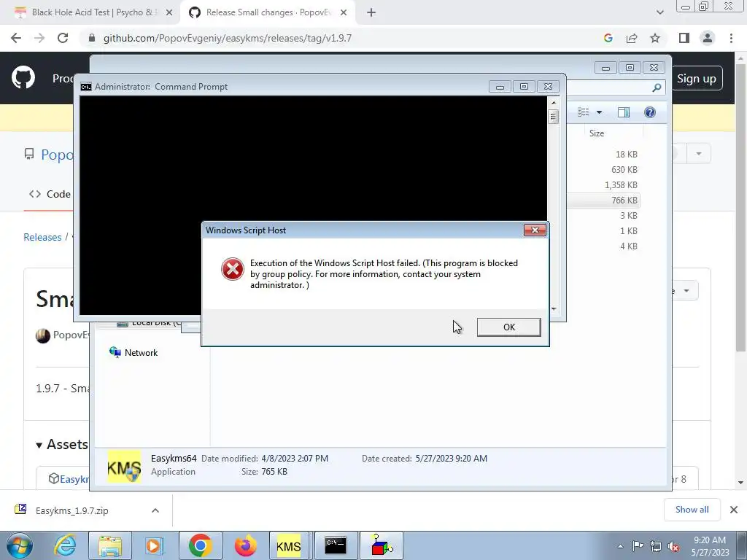
Task: Collapse the Assets section triangle
Action: [x=39, y=446]
